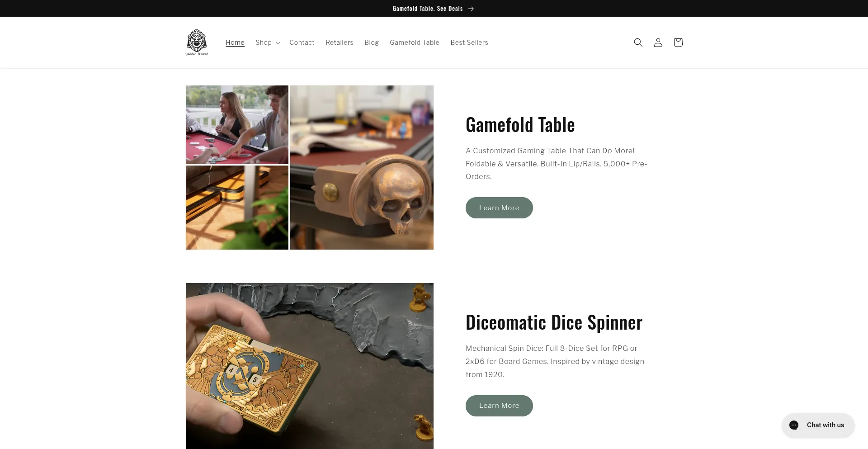The width and height of the screenshot is (868, 449).
Task: Expand the Shop dropdown chevron
Action: click(278, 43)
